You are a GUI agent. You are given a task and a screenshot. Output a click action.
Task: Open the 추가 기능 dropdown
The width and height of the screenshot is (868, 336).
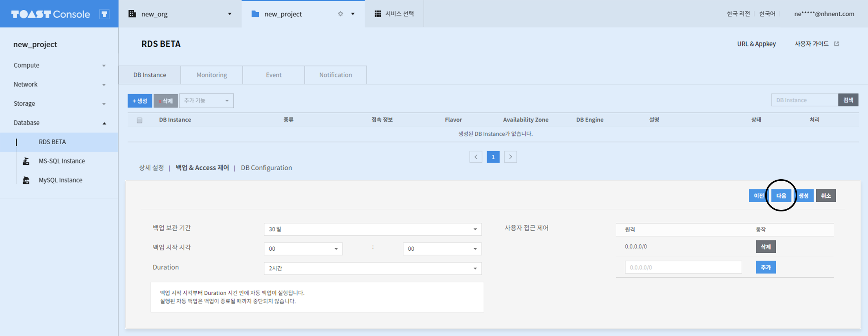click(x=206, y=101)
